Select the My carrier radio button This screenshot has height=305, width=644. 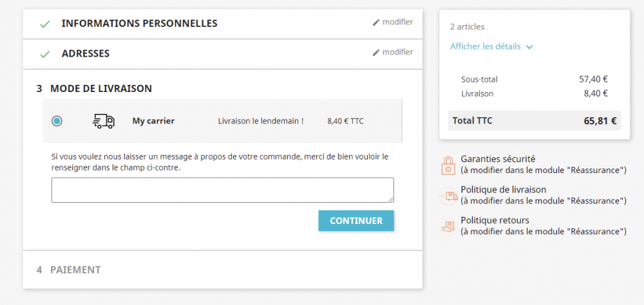pyautogui.click(x=57, y=121)
